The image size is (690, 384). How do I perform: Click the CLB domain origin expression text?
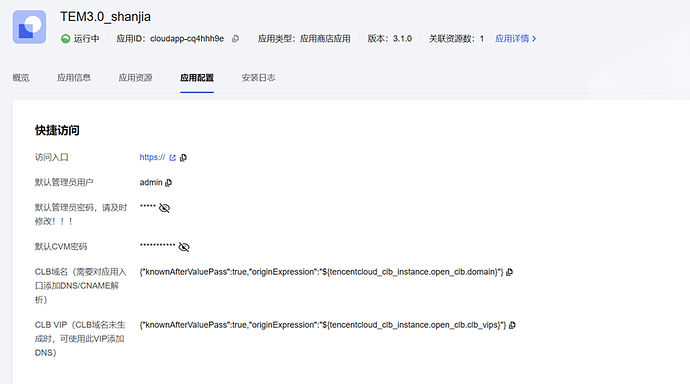[321, 272]
